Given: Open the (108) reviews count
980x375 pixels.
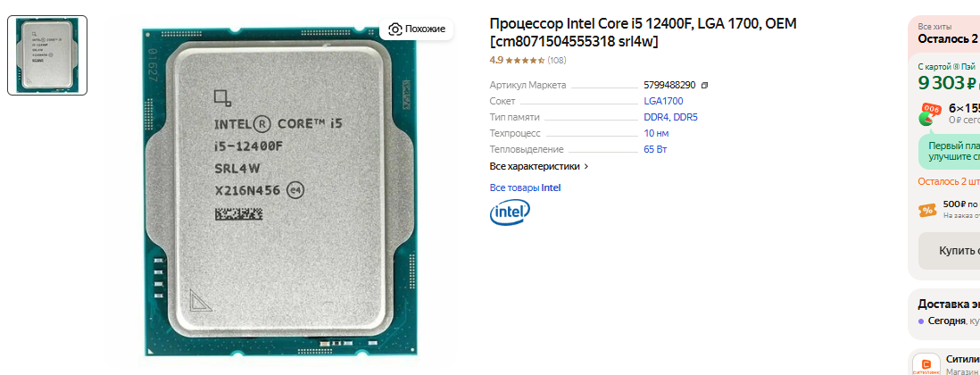Looking at the screenshot, I should (557, 61).
